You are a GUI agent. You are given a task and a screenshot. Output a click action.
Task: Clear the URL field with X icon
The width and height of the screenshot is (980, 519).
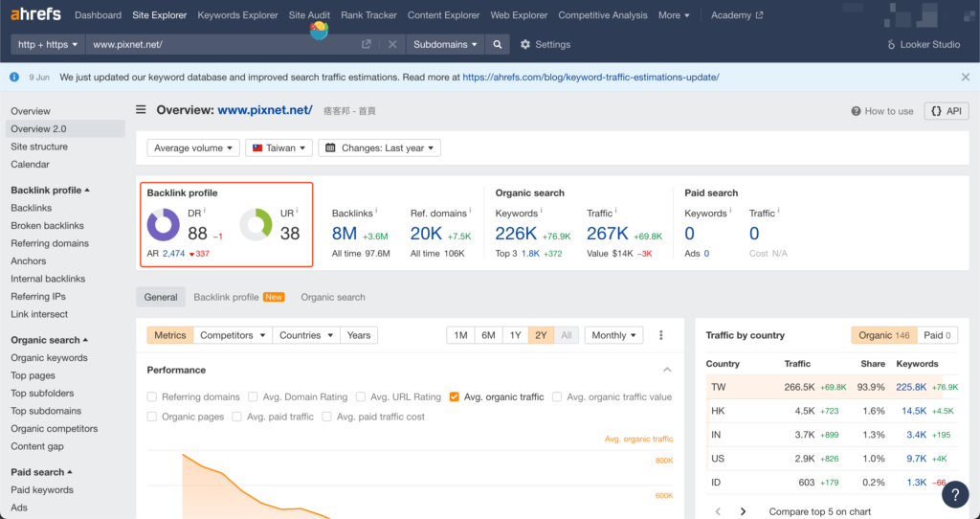click(392, 44)
